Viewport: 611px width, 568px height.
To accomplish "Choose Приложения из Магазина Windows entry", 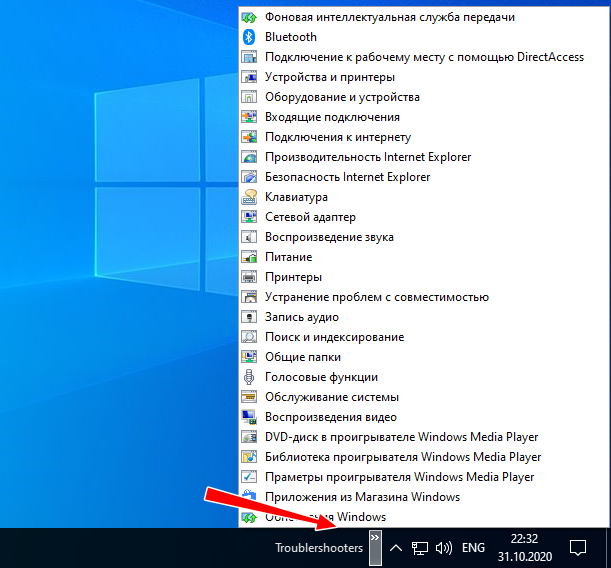I will pyautogui.click(x=362, y=497).
